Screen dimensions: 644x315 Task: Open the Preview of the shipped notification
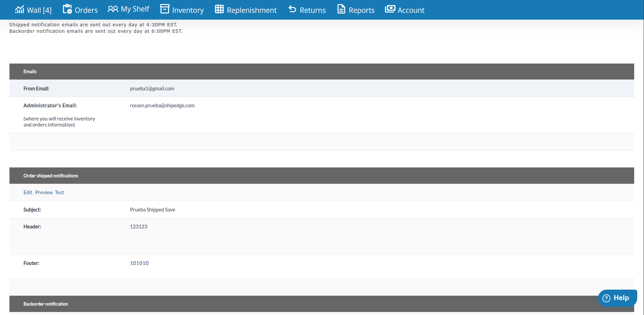pyautogui.click(x=44, y=192)
